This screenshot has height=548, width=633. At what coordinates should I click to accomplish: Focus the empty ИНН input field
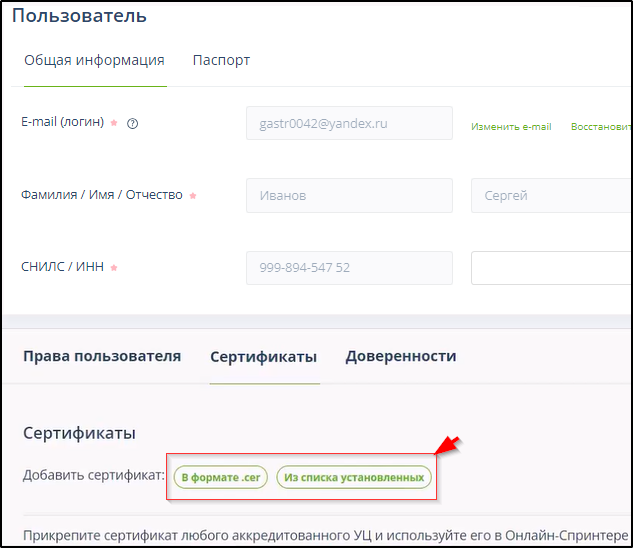tap(550, 268)
